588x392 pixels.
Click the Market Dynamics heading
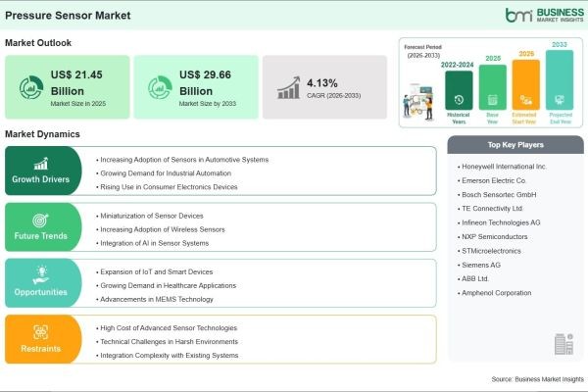click(42, 134)
